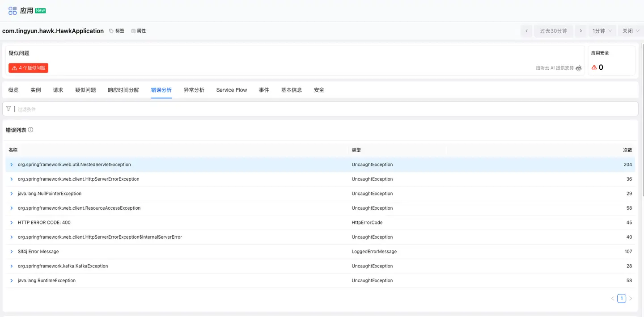Screen dimensions: 644x317
Task: Click the warning icon in the 应用安全 panel
Action: click(594, 67)
